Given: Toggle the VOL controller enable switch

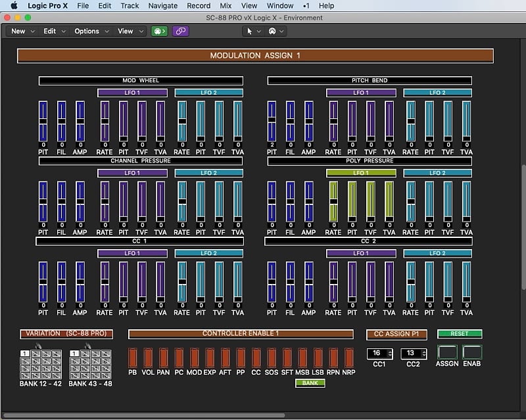Looking at the screenshot, I should (x=148, y=358).
